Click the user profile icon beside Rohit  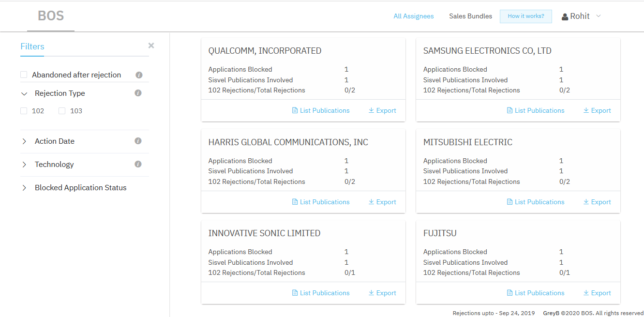coord(565,17)
